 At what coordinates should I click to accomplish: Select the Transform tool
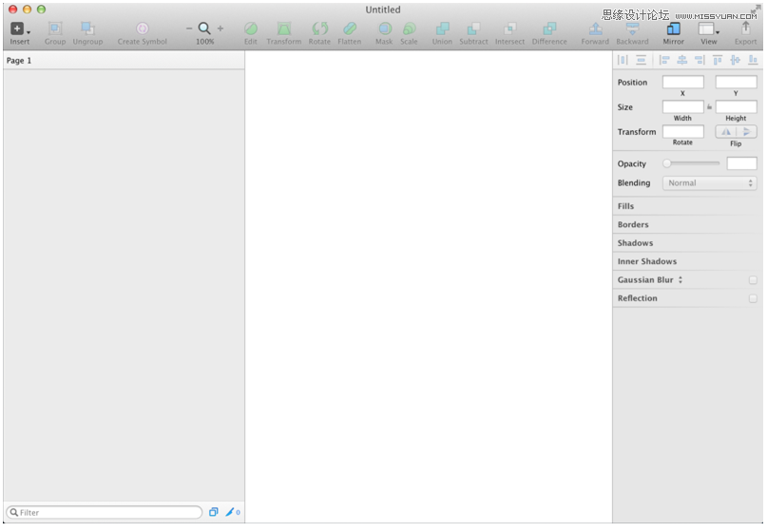(x=284, y=28)
